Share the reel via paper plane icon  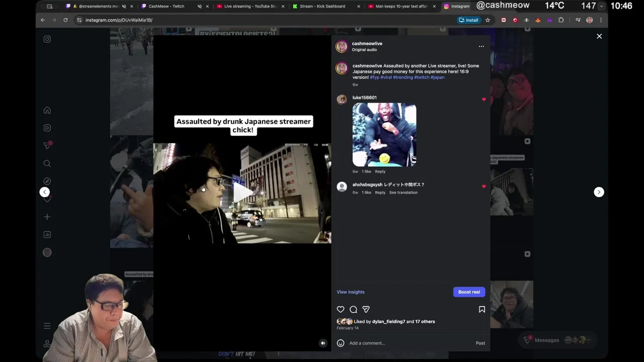tap(366, 309)
